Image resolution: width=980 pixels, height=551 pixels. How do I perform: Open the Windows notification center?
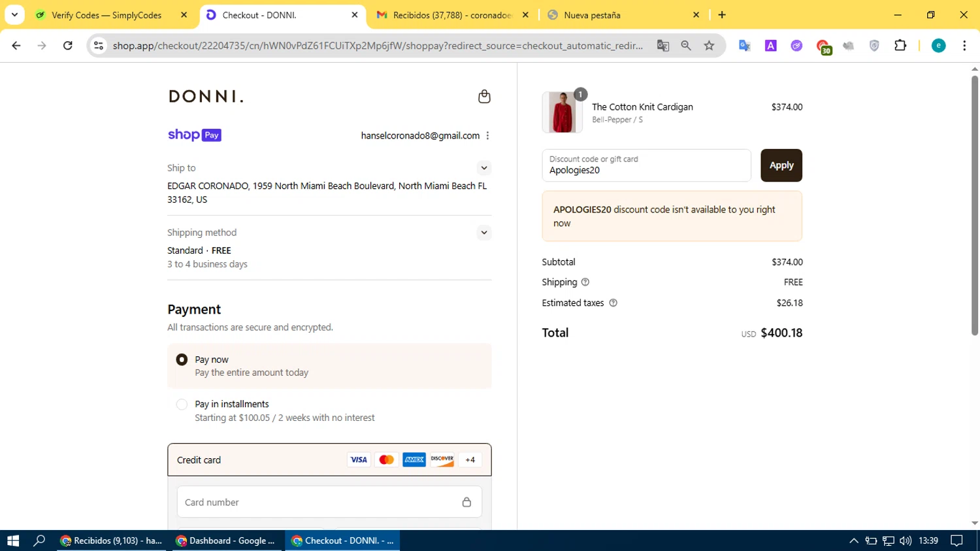[x=956, y=541]
